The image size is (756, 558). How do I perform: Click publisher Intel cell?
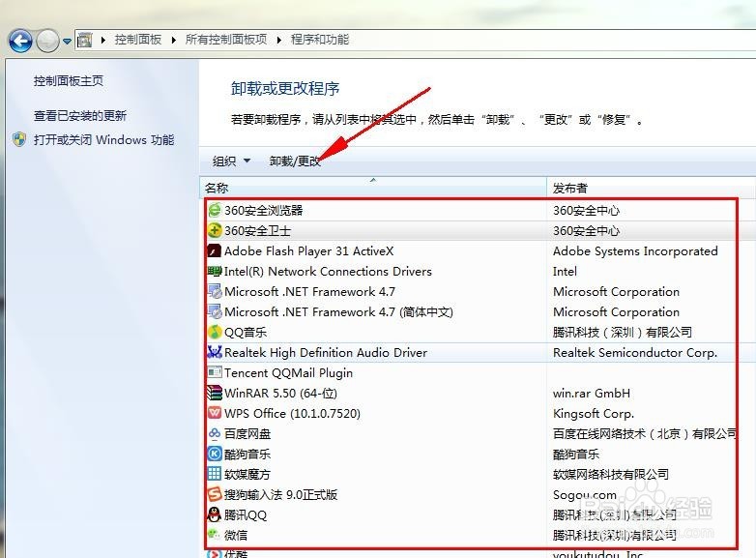(565, 271)
